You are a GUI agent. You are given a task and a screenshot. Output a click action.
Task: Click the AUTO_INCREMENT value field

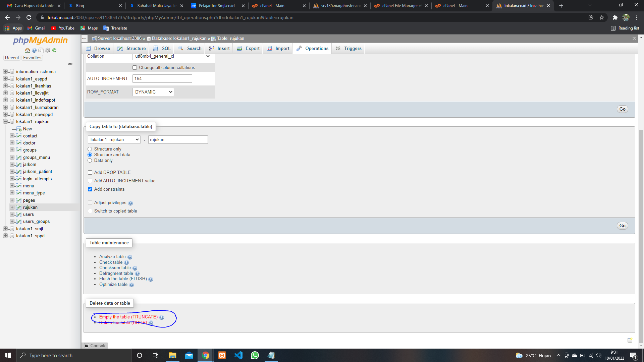tap(162, 78)
